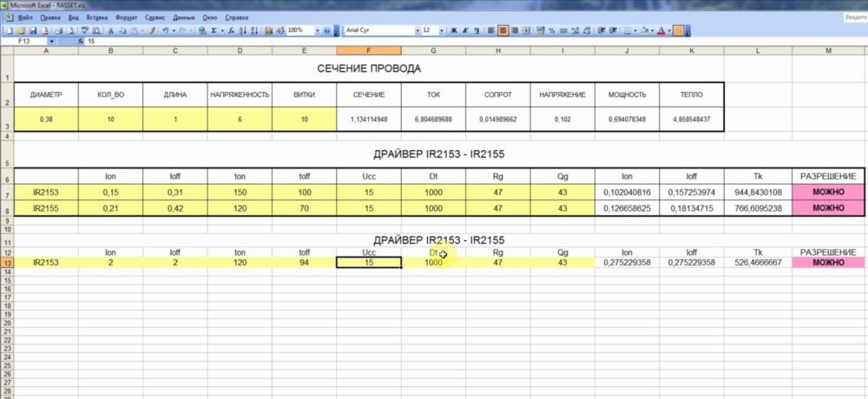Run the spelling check

[84, 30]
